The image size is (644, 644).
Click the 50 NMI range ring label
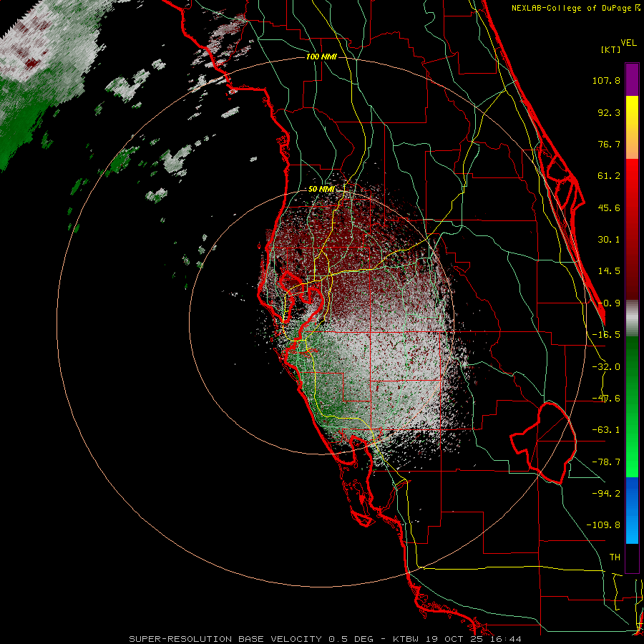tap(321, 190)
